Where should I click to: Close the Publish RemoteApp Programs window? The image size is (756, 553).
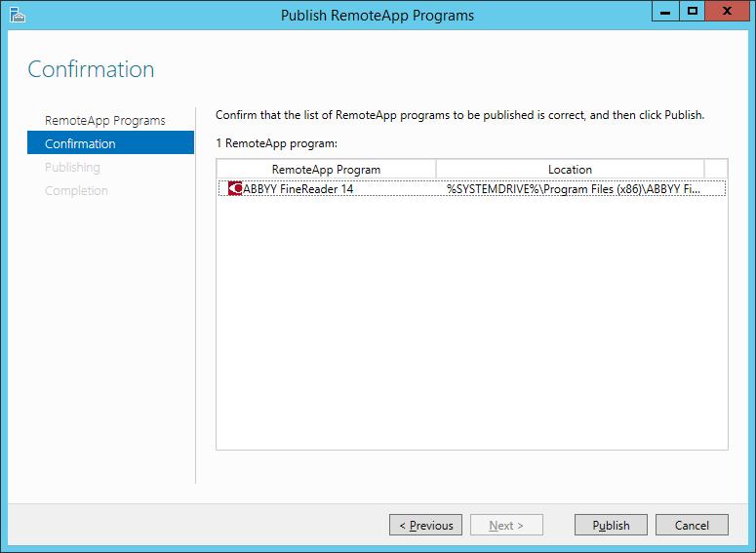click(x=727, y=11)
